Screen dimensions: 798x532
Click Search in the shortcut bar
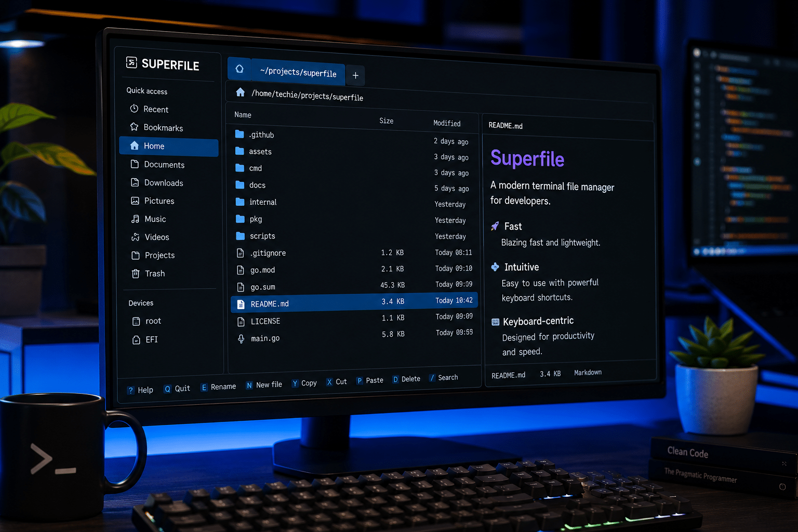pos(444,378)
